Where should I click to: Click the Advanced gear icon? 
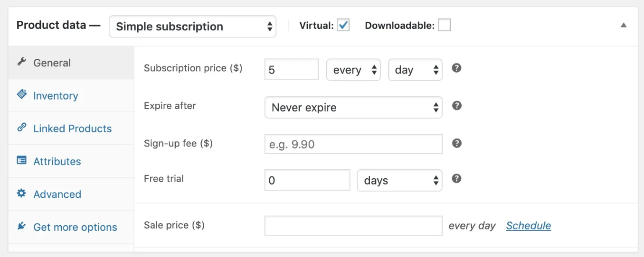(22, 193)
